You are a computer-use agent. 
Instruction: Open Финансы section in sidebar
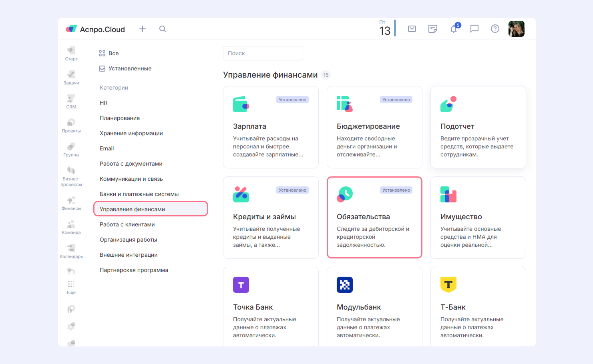click(71, 203)
